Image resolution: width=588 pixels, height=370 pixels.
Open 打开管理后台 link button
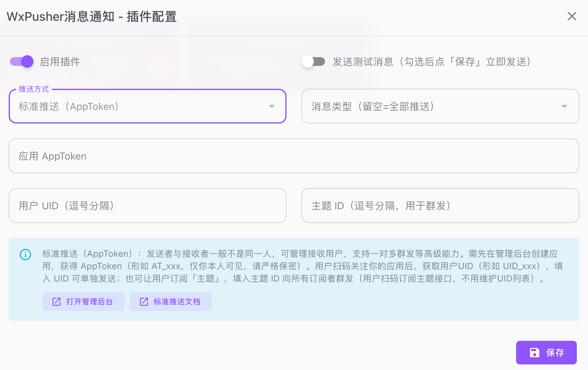tap(83, 302)
